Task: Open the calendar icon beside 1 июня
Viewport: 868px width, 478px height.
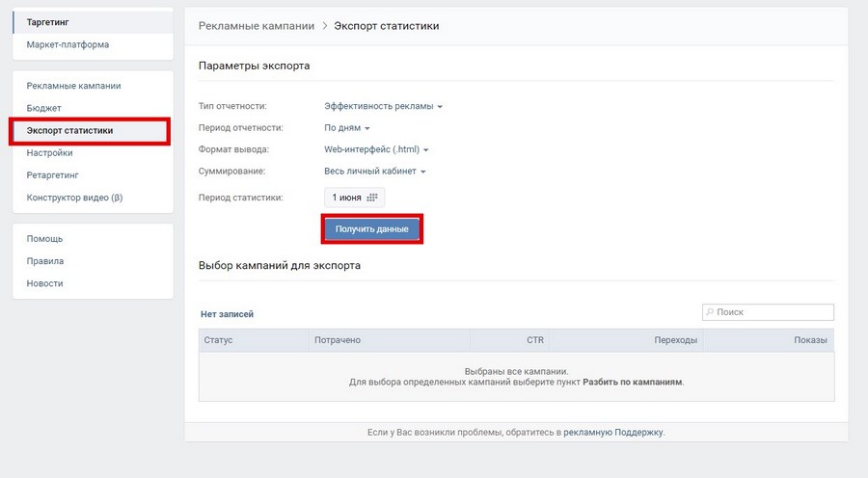Action: pyautogui.click(x=372, y=198)
